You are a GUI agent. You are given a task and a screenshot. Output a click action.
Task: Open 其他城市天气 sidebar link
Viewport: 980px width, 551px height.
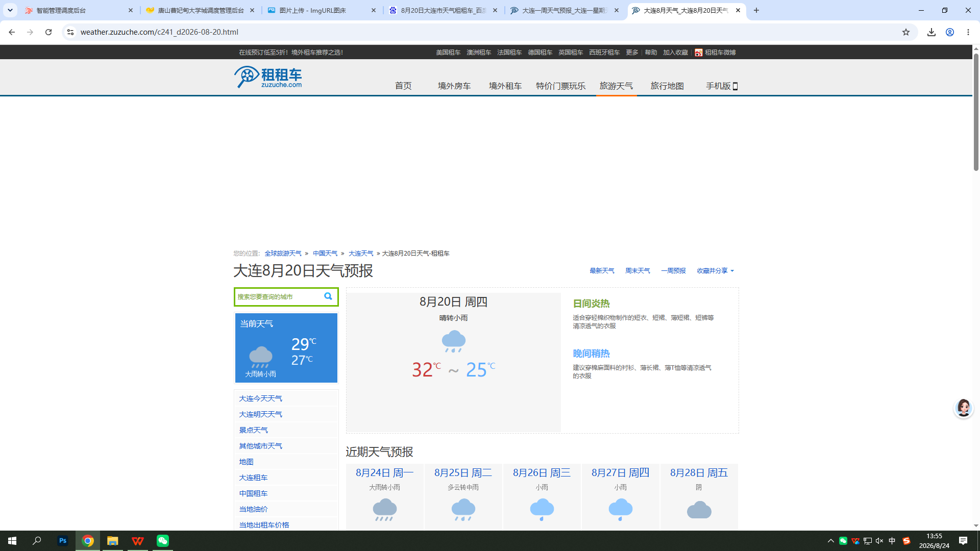[260, 446]
